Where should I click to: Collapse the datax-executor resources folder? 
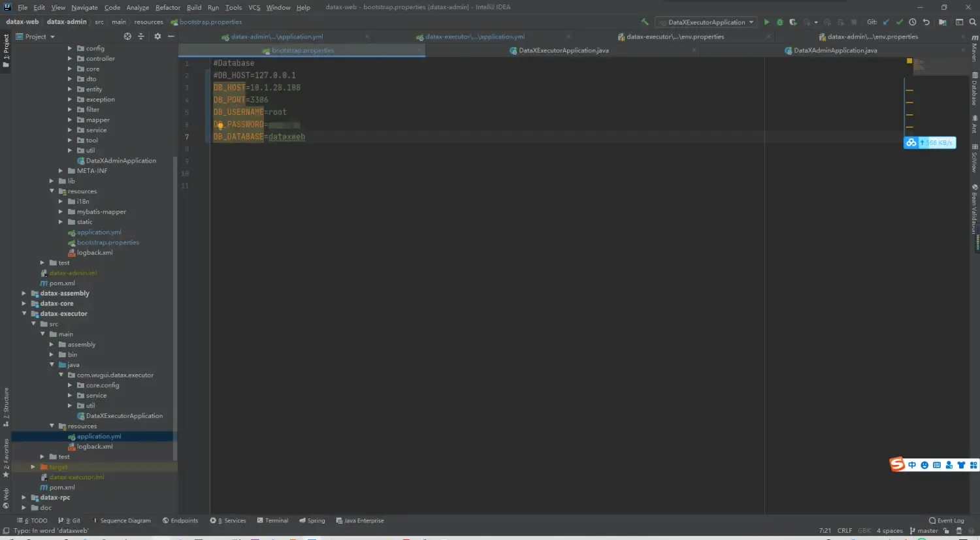(52, 426)
